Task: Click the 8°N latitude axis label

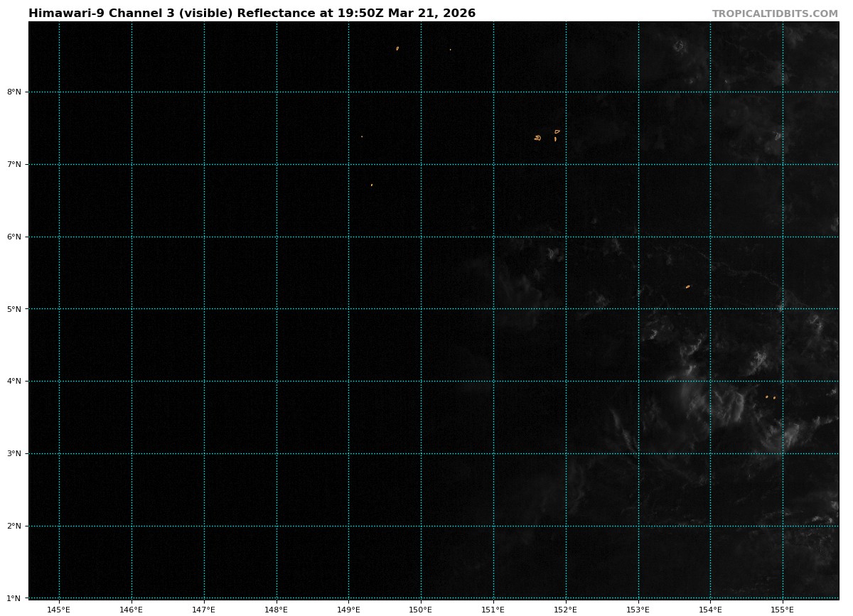Action: pyautogui.click(x=14, y=92)
